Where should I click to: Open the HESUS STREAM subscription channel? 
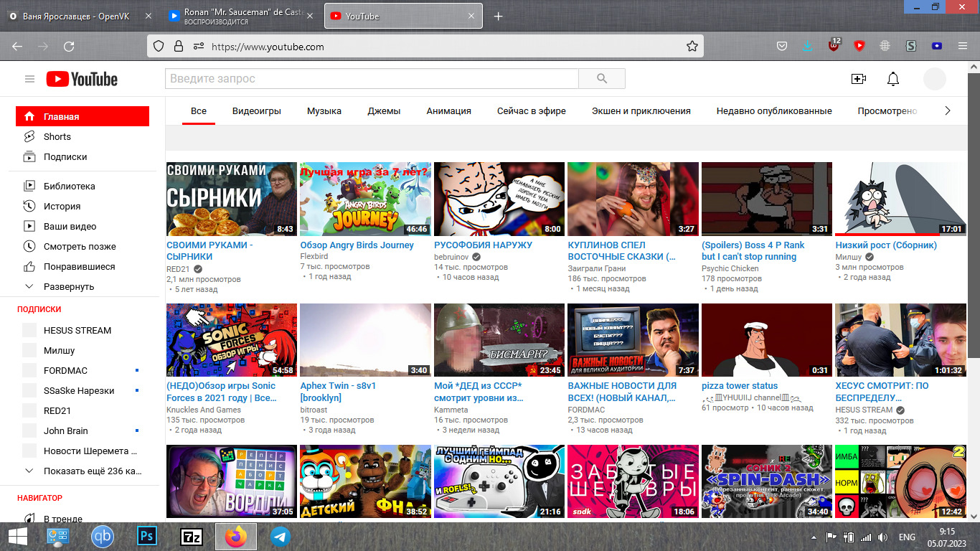click(77, 331)
